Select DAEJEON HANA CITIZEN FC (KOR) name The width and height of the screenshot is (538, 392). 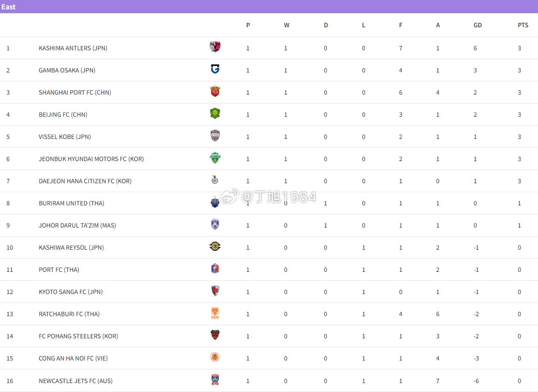(x=85, y=181)
